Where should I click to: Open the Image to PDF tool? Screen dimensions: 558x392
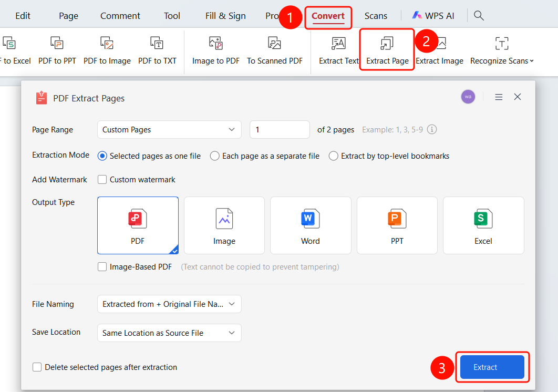[215, 50]
